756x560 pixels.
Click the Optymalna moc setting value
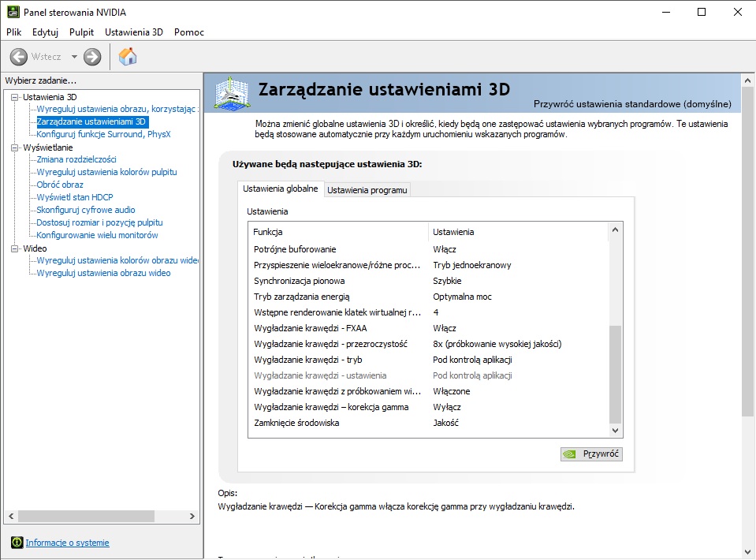pos(462,297)
